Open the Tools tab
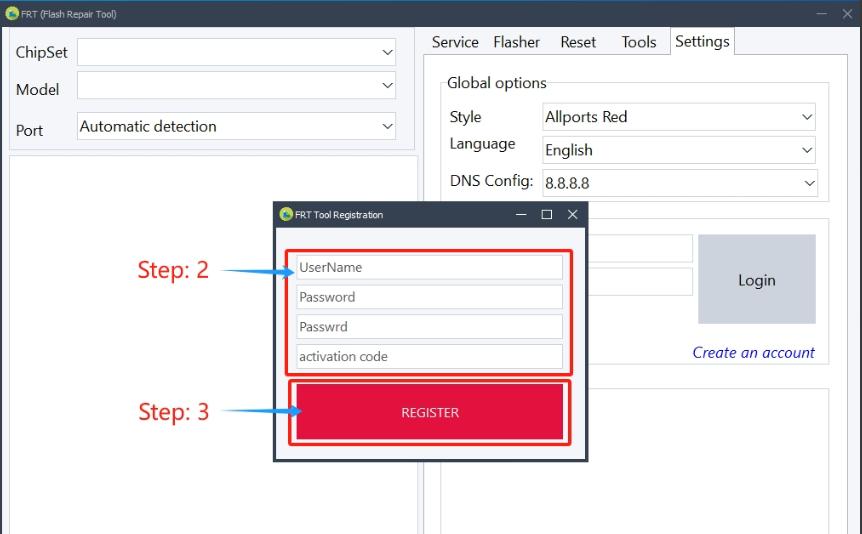The image size is (862, 534). click(639, 42)
